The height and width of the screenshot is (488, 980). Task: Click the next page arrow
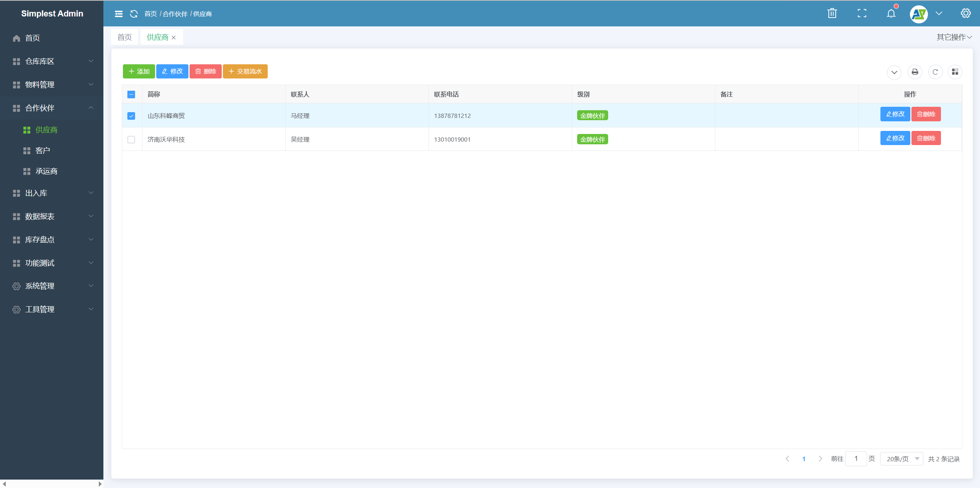[x=820, y=459]
